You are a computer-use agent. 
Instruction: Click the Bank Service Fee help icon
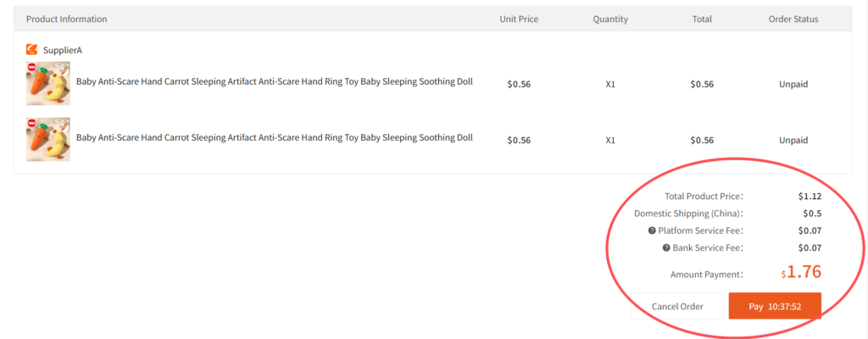[666, 248]
